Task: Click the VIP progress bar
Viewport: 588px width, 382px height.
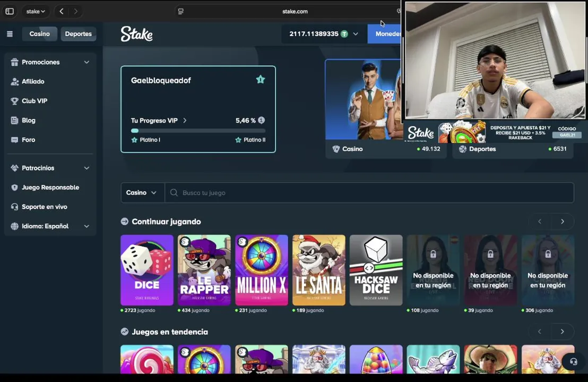Action: coord(198,131)
